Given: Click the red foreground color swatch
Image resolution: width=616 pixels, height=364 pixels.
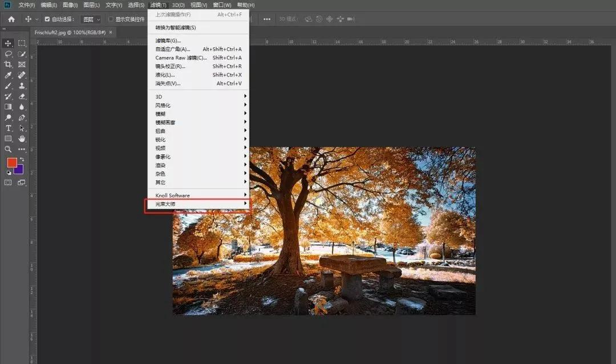Looking at the screenshot, I should [11, 162].
